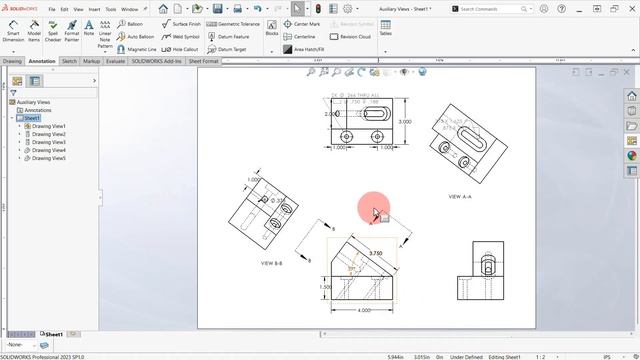Image resolution: width=640 pixels, height=360 pixels.
Task: Open the Model Items tool
Action: tap(34, 31)
